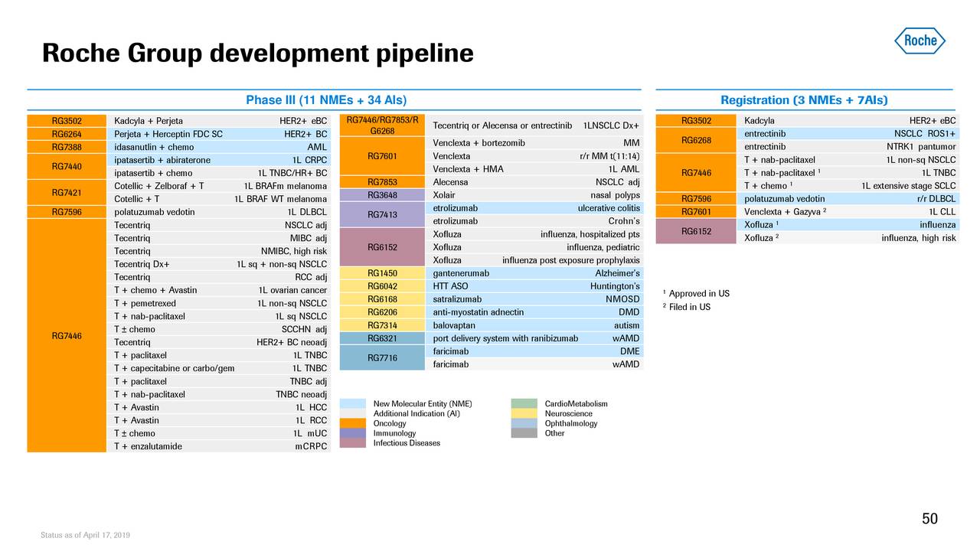Select the Phase III header tab
The image size is (980, 551).
coord(325,99)
